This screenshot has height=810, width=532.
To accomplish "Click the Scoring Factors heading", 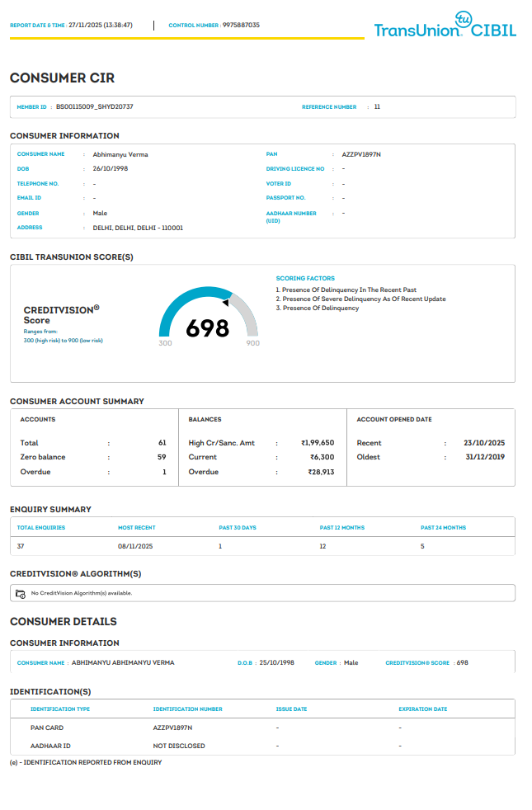I will (x=305, y=279).
